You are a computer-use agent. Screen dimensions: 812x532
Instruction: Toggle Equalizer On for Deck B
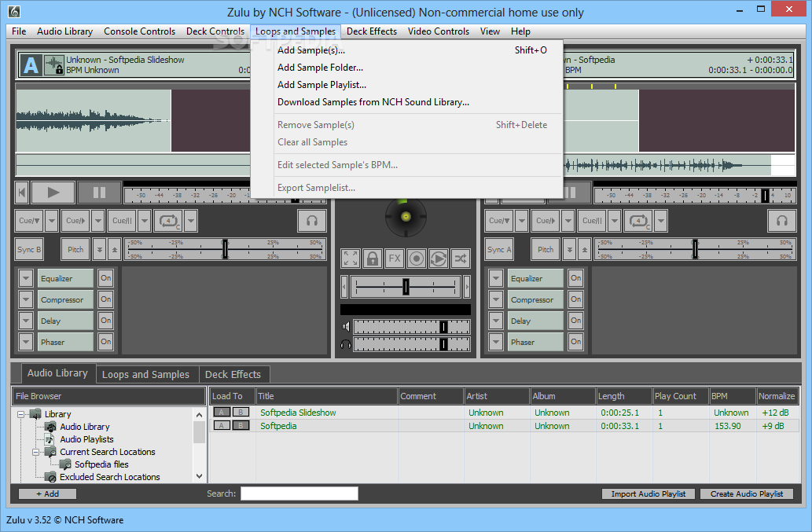pos(575,278)
